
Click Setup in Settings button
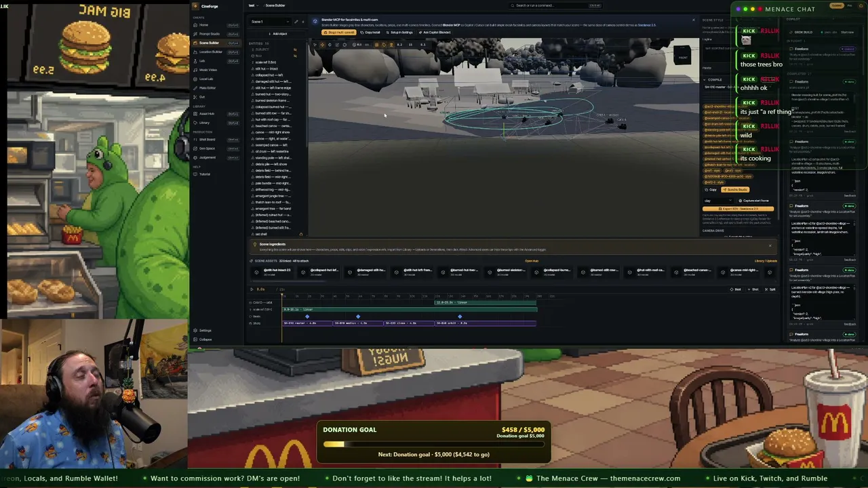click(x=399, y=33)
